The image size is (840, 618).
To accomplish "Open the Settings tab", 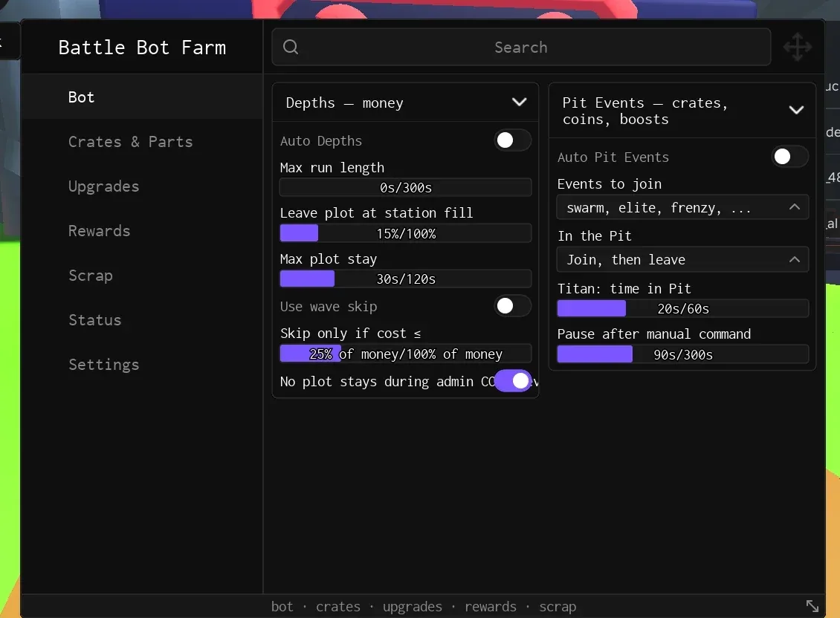I will 103,364.
